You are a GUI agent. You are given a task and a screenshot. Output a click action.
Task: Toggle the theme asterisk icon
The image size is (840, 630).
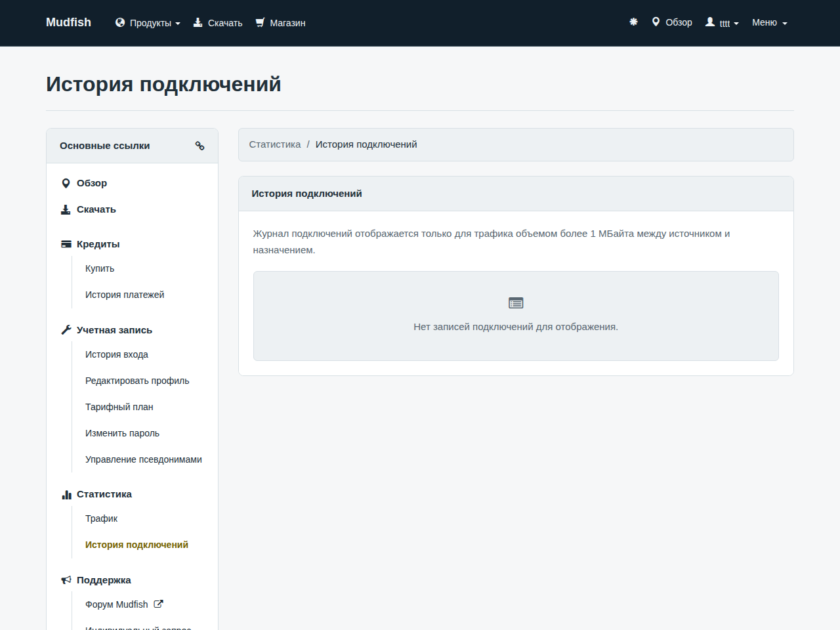[633, 22]
